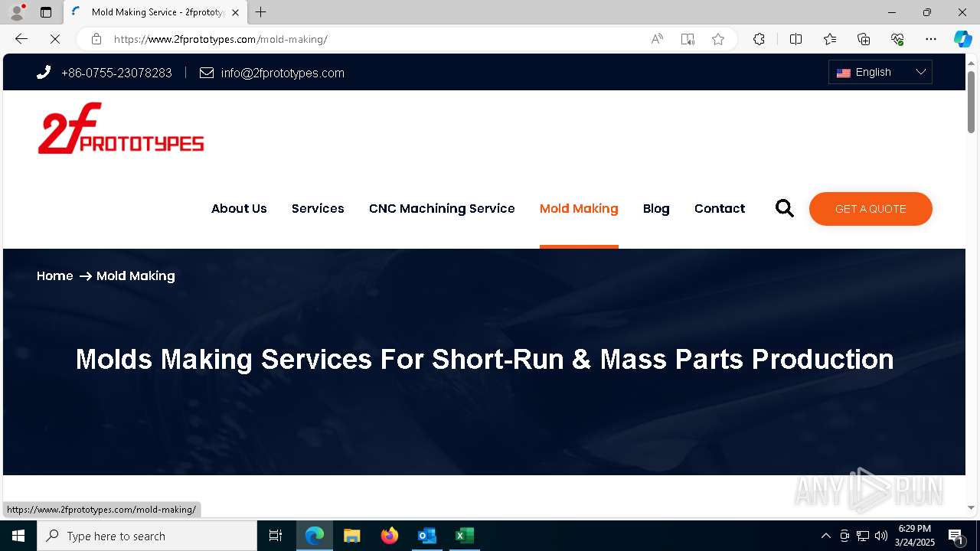Open File Explorer from taskbar
Image resolution: width=980 pixels, height=551 pixels.
point(351,536)
